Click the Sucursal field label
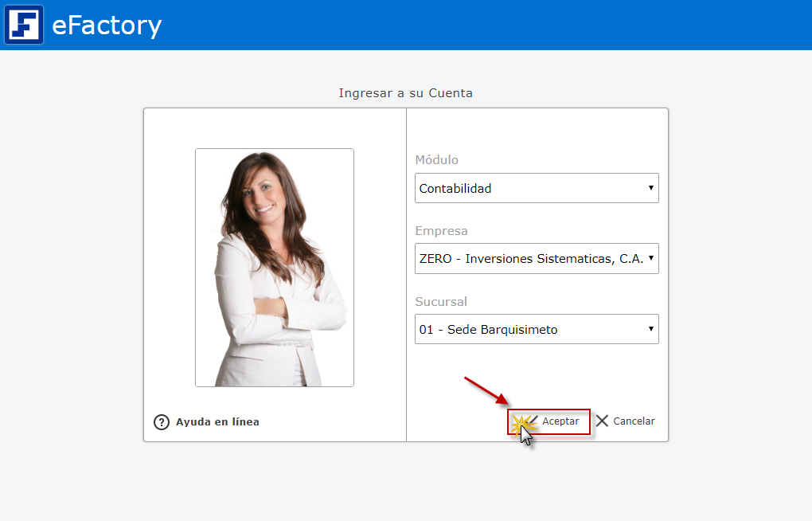The height and width of the screenshot is (521, 812). pos(441,302)
